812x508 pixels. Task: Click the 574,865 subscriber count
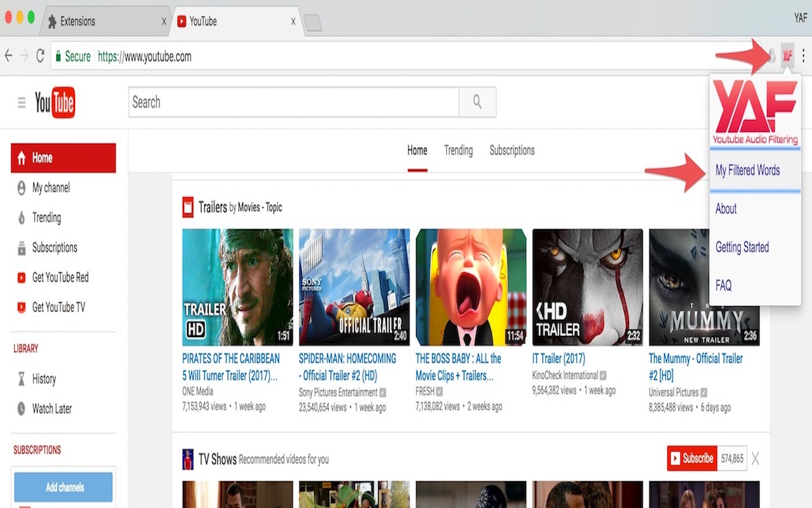pos(733,458)
